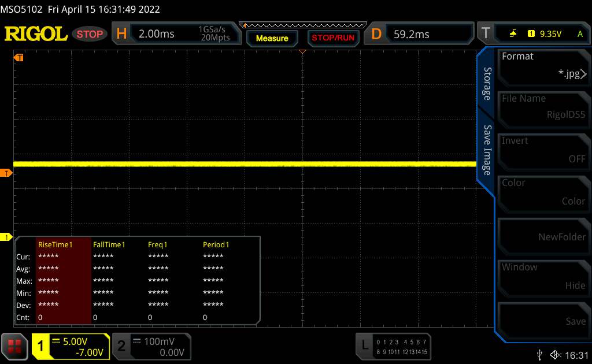The width and height of the screenshot is (592, 364).
Task: Open the Storage side tab
Action: point(487,84)
